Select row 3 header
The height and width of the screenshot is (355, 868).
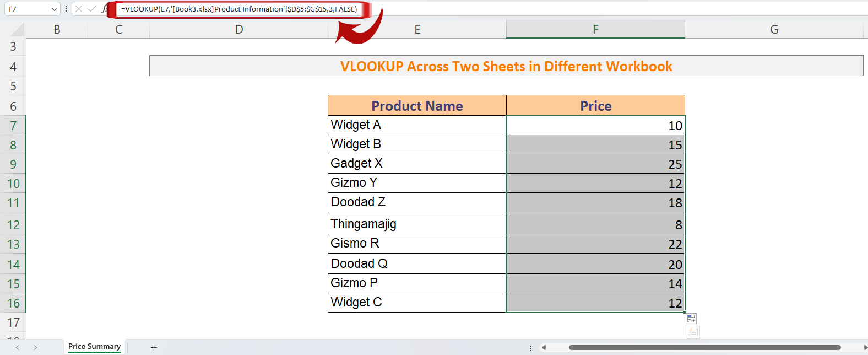click(13, 47)
